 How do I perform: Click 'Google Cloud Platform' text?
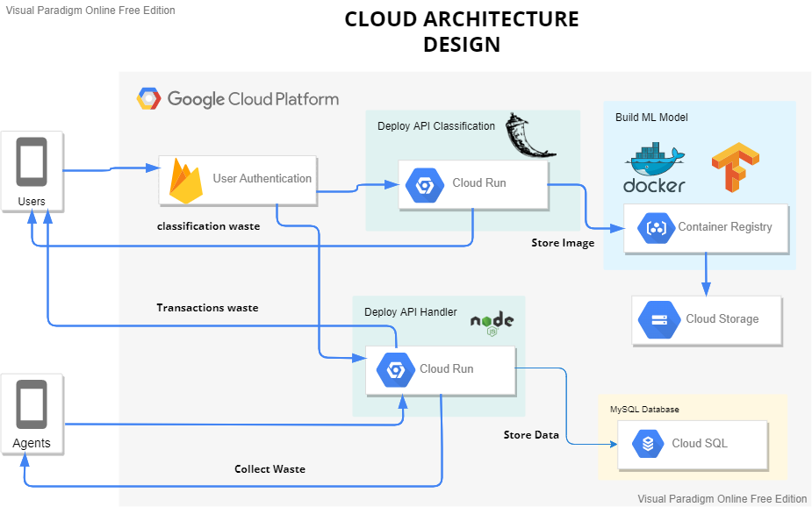click(x=253, y=99)
